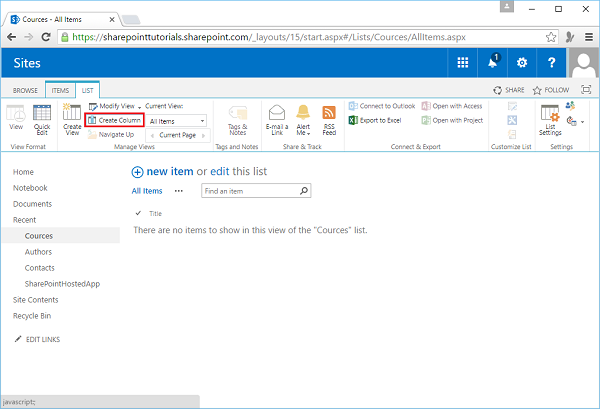Open Site Contents in left navigation
600x409 pixels.
[35, 300]
